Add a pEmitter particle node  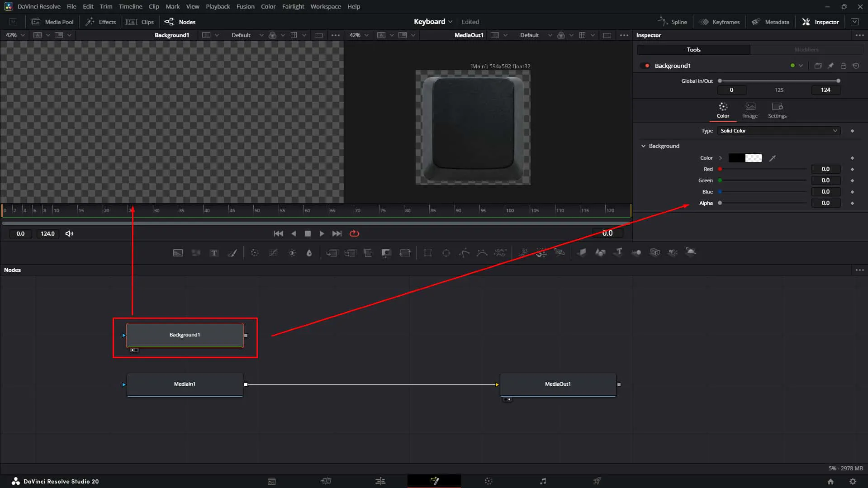click(523, 253)
